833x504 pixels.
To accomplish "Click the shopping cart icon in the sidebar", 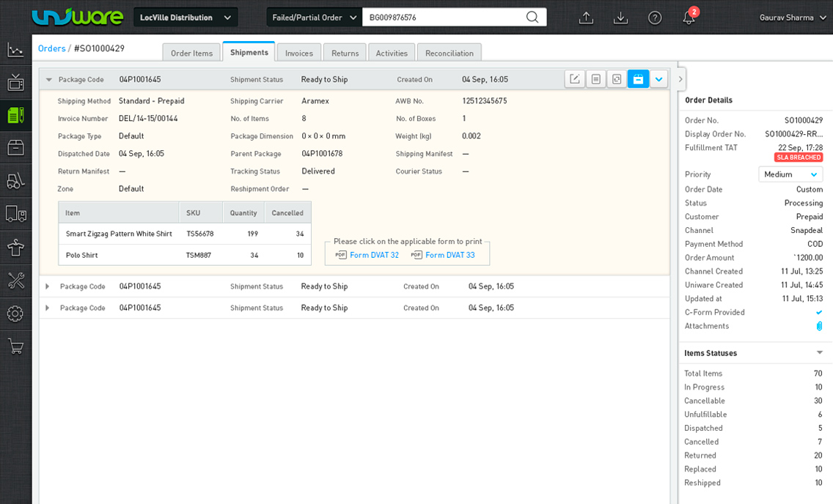I will point(15,346).
